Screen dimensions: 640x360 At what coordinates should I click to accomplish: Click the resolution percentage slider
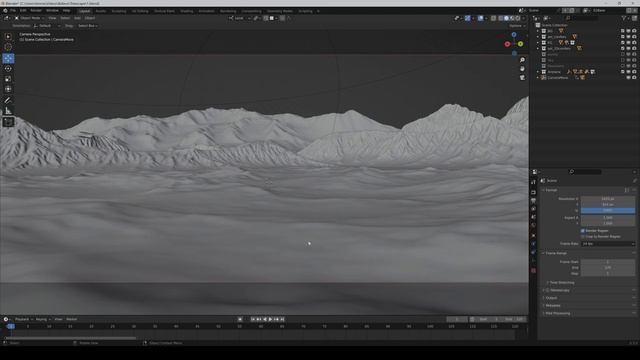click(x=608, y=211)
